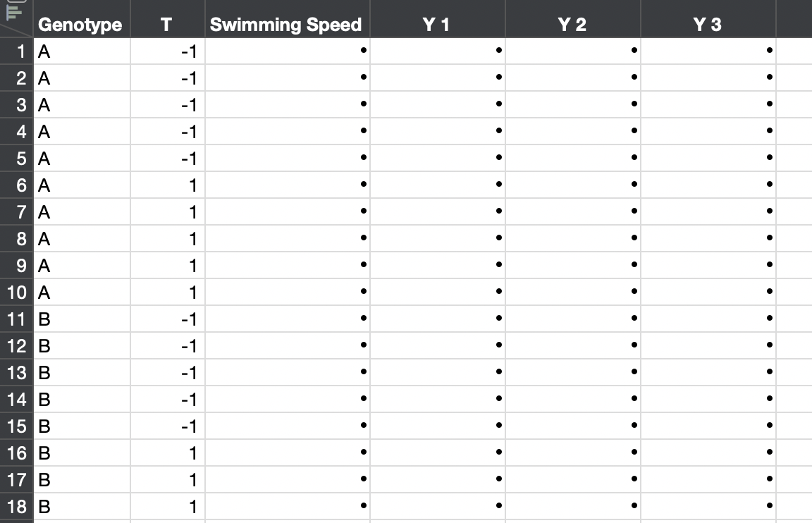
Task: Click the Y 3 cell in row 7
Action: click(708, 212)
